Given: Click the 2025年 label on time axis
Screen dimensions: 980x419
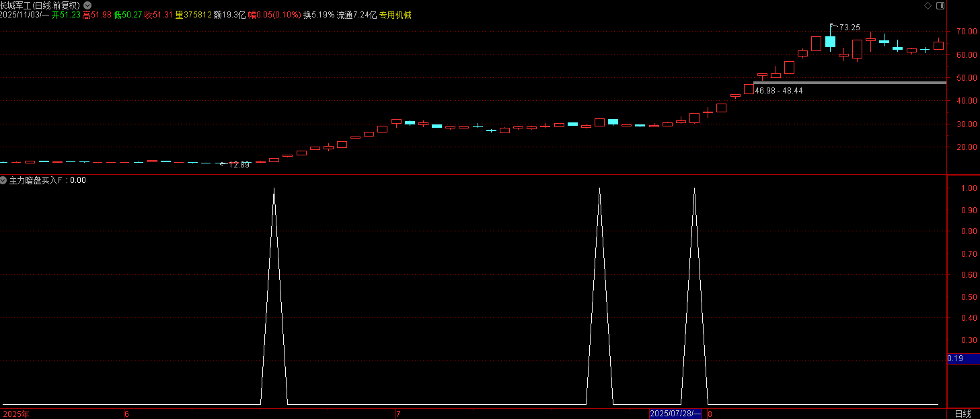Looking at the screenshot, I should pyautogui.click(x=15, y=414).
